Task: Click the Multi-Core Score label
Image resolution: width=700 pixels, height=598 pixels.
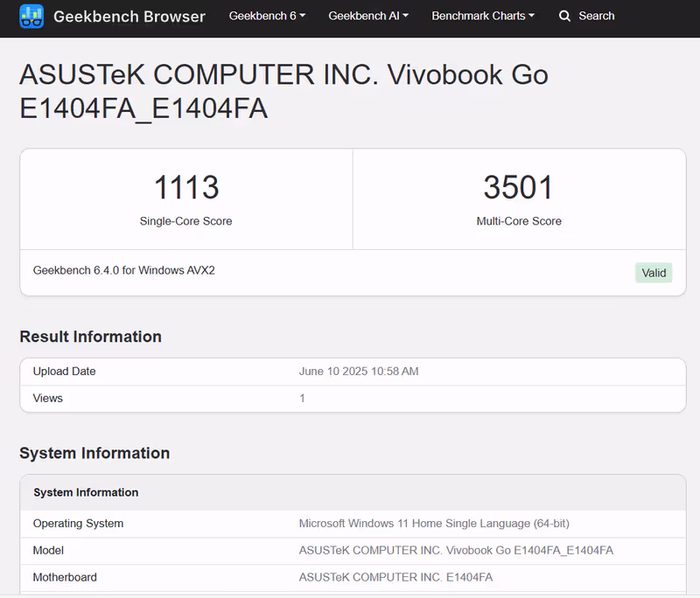Action: [x=519, y=221]
